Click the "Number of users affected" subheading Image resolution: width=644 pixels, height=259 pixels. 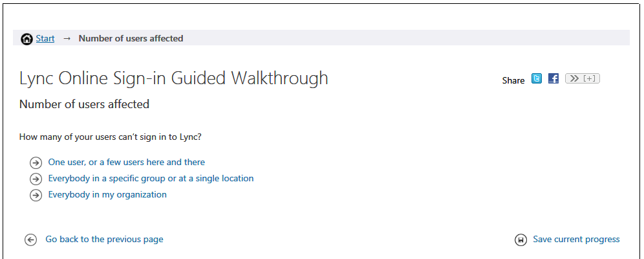(x=84, y=104)
